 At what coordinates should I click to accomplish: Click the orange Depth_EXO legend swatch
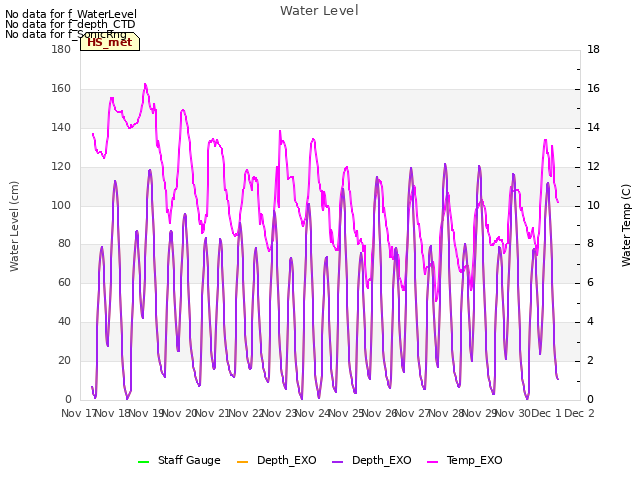pos(242,462)
